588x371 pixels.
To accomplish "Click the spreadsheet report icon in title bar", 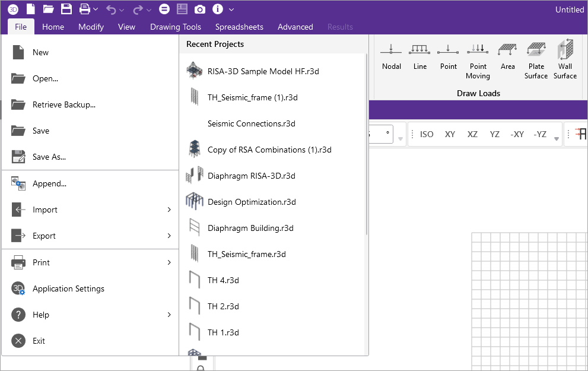I will pyautogui.click(x=182, y=9).
